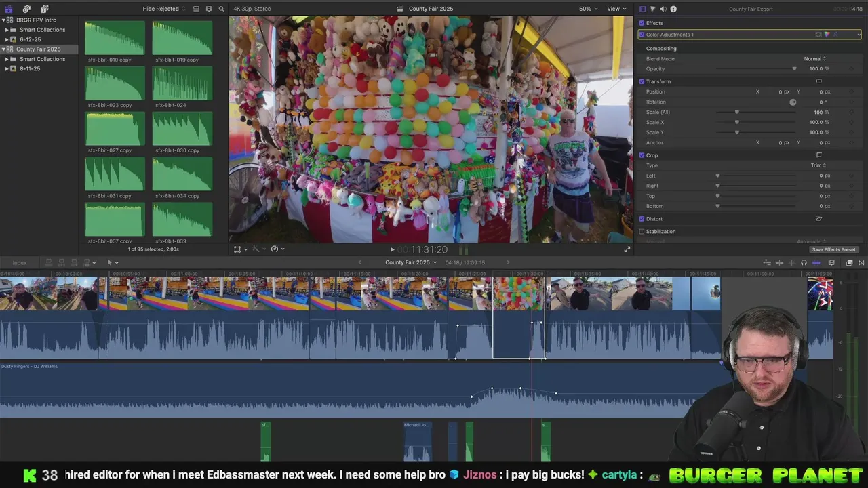
Task: Select the sfx-8bit-031 copy clip thumbnail
Action: click(x=115, y=174)
